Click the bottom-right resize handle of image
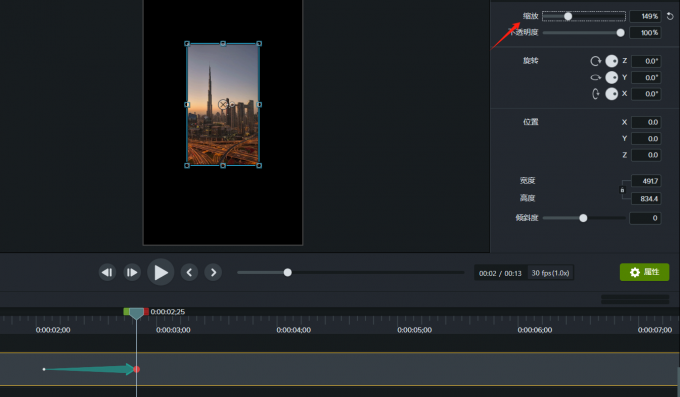Image resolution: width=680 pixels, height=397 pixels. (259, 166)
